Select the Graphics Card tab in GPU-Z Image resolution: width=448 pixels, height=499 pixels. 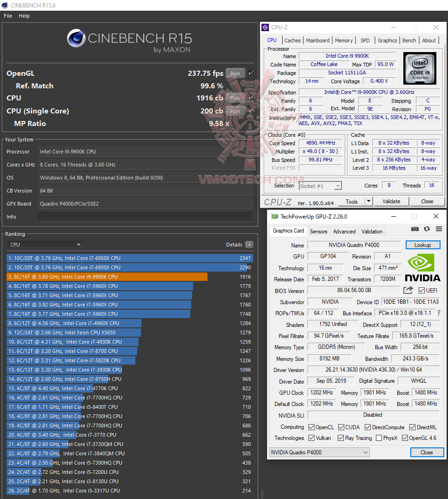[x=288, y=231]
